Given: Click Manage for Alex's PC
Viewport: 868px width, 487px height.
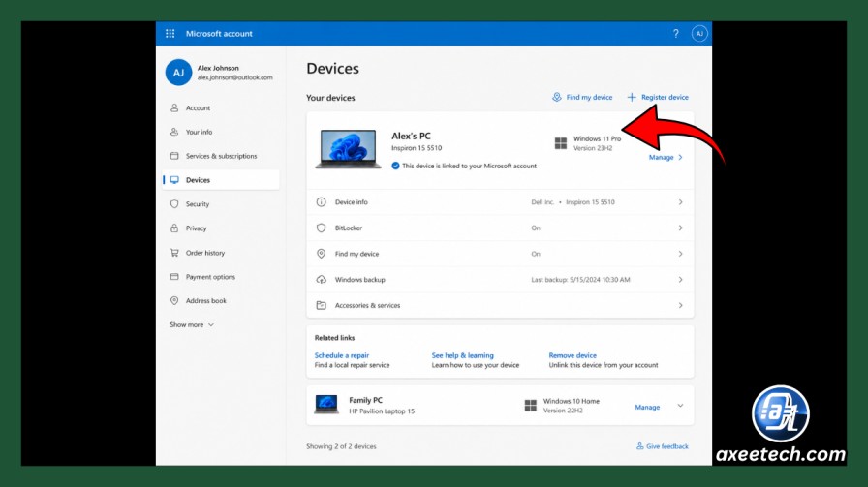Looking at the screenshot, I should point(661,158).
